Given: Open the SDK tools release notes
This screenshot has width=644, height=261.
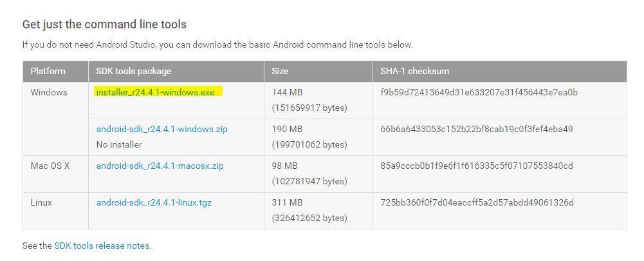Looking at the screenshot, I should (103, 246).
